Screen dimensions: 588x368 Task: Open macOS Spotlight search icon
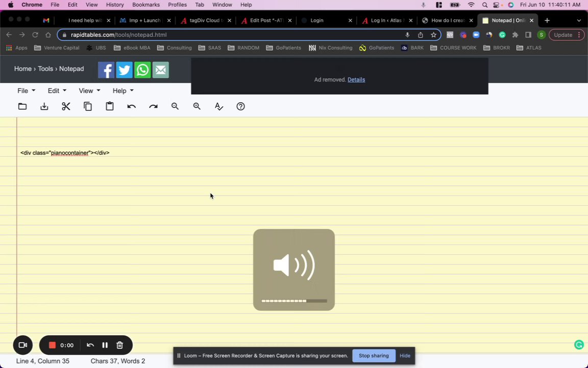[484, 5]
